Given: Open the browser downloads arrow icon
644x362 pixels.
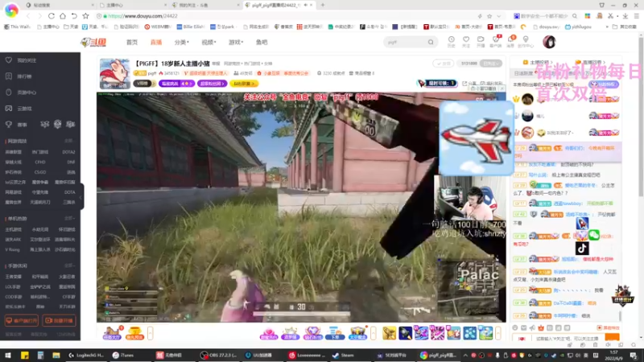Looking at the screenshot, I should (625, 16).
